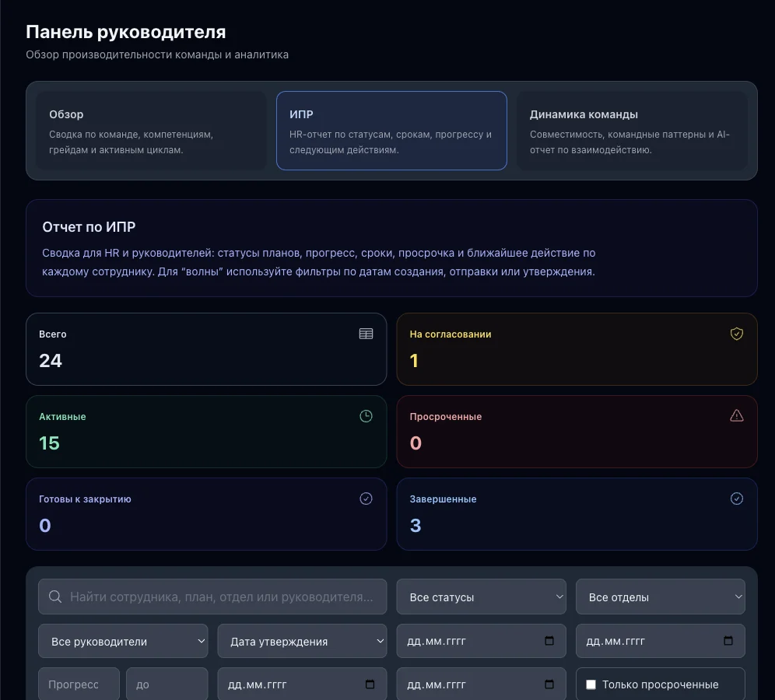Open the Завершенные summary card
The height and width of the screenshot is (700, 775).
tap(577, 514)
